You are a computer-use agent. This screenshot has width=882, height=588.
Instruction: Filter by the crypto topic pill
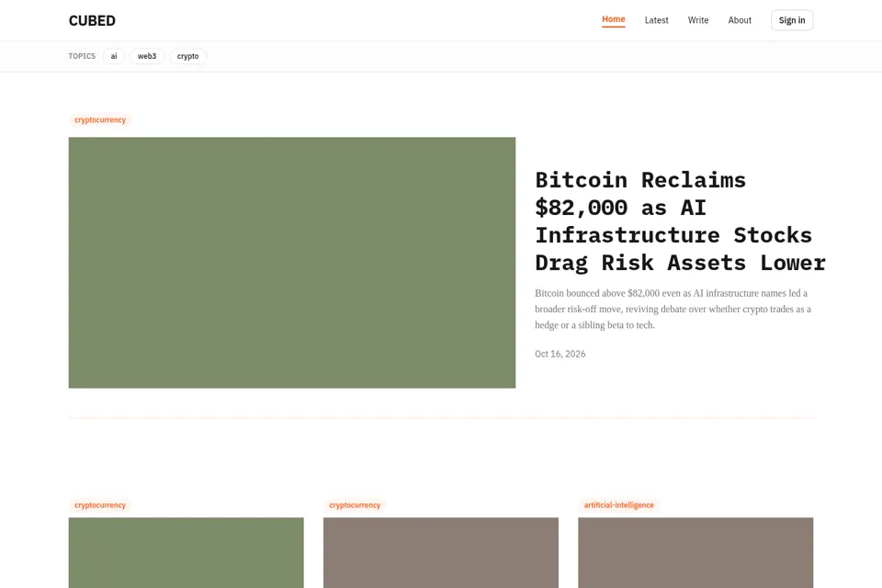tap(187, 56)
